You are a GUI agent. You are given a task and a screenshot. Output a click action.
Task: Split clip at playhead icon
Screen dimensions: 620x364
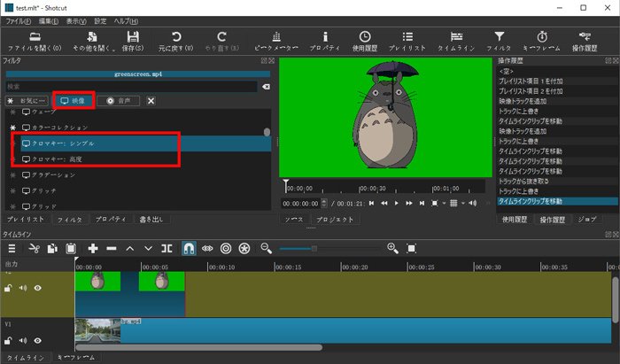click(x=167, y=249)
